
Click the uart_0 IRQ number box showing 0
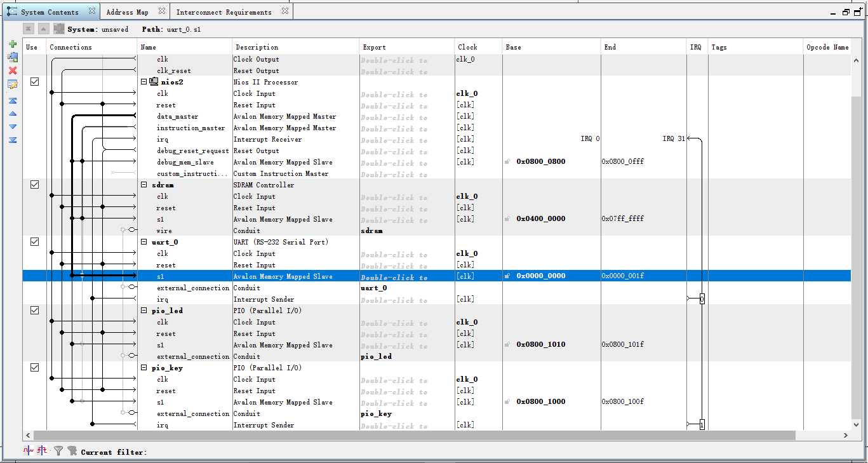tap(702, 299)
